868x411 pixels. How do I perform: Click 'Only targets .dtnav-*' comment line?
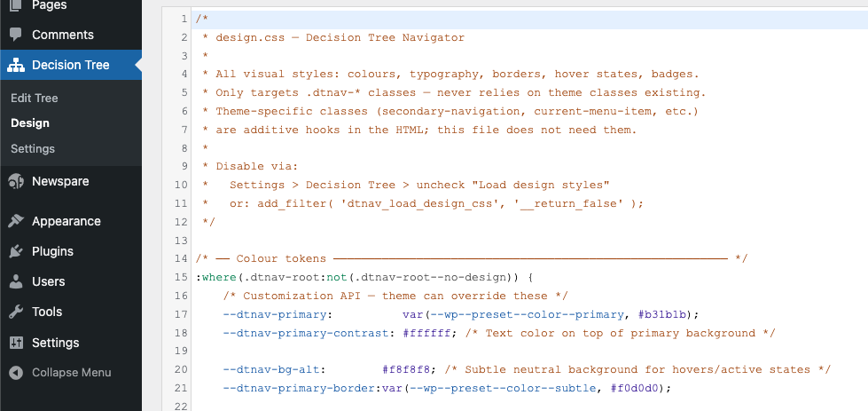tap(461, 92)
